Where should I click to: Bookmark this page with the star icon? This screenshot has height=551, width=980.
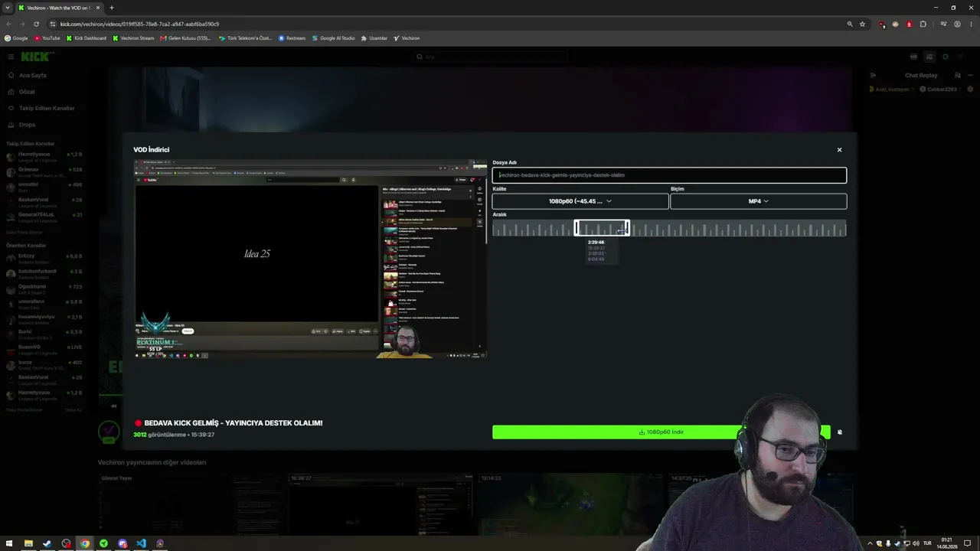coord(862,24)
